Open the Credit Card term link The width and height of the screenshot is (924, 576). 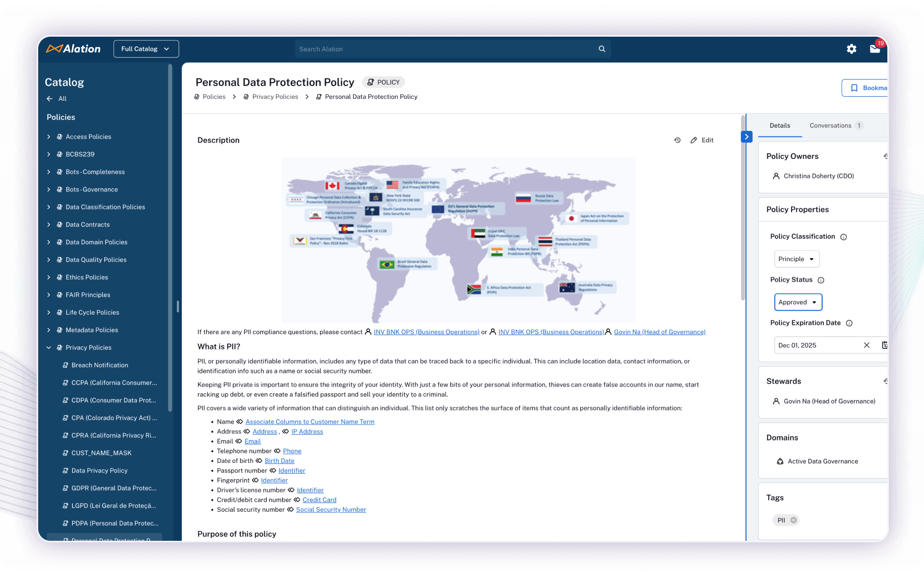[319, 500]
